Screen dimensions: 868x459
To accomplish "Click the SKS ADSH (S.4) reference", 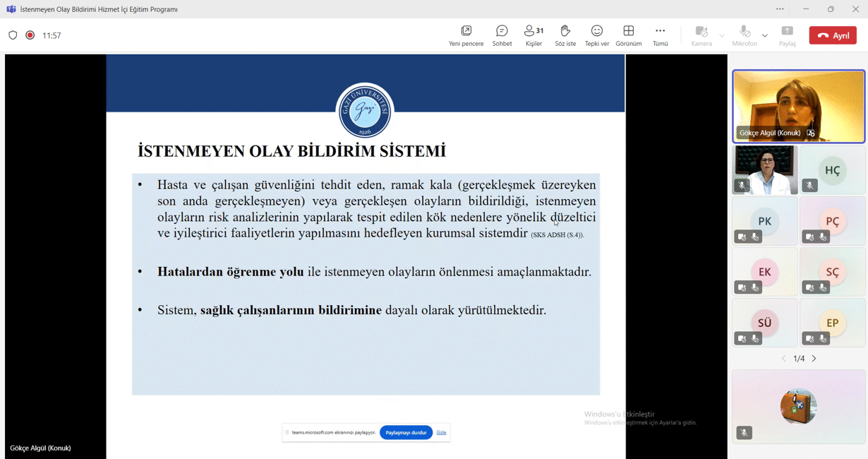I will pyautogui.click(x=557, y=234).
